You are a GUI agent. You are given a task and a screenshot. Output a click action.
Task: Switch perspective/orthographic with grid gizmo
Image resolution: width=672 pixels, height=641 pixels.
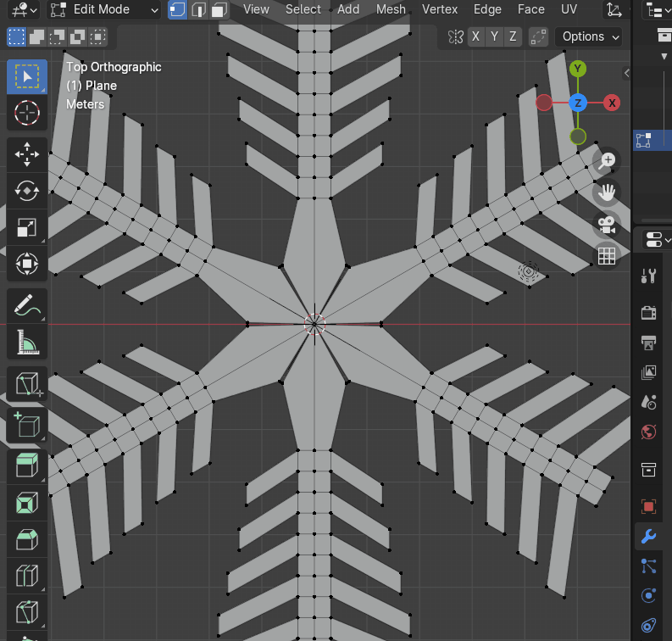607,256
